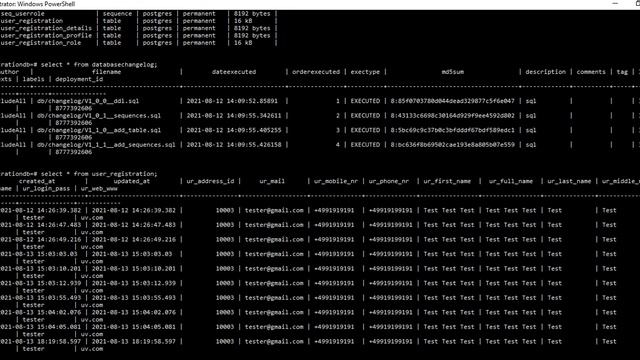Select db/changelog/V1_0_0__ddl.sql filename

(x=88, y=101)
